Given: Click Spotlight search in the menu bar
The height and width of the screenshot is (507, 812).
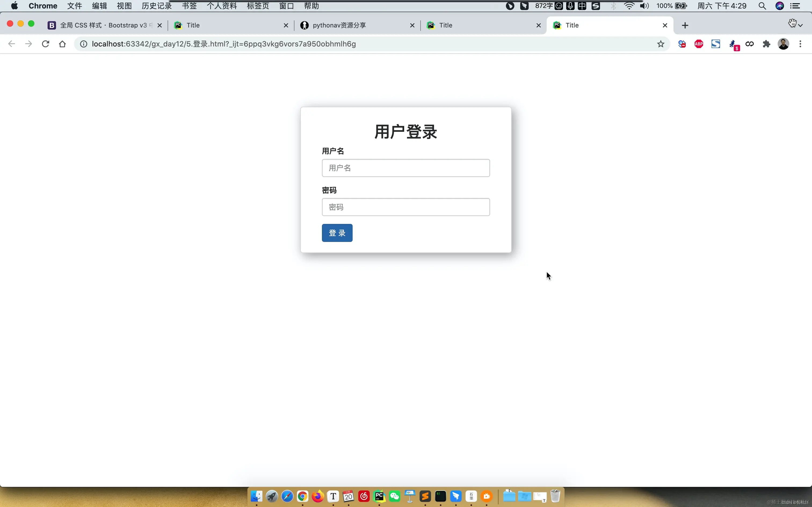Looking at the screenshot, I should pos(762,6).
